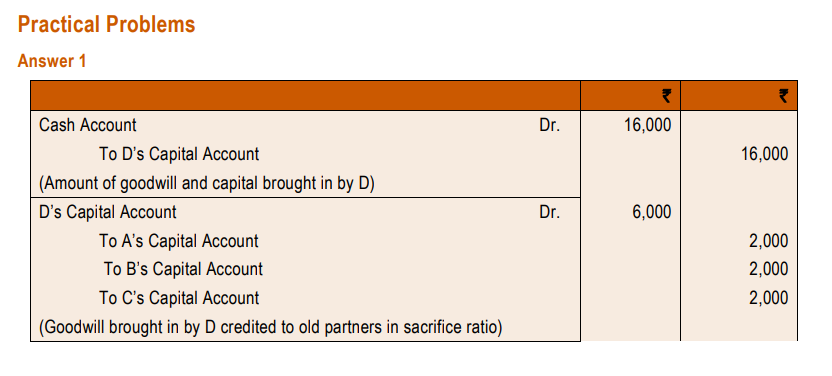This screenshot has height=376, width=832.
Task: Click 2,000 amount for B's Capital
Action: tap(769, 269)
